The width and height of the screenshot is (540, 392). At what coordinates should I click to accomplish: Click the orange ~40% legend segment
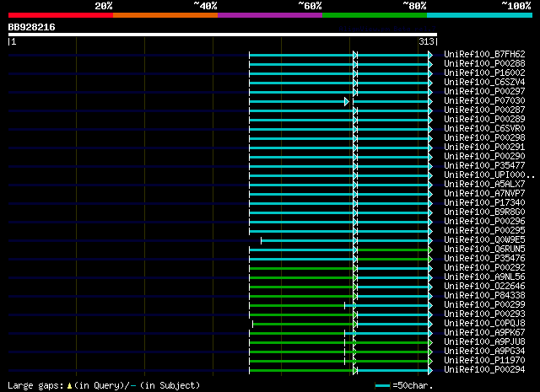165,15
